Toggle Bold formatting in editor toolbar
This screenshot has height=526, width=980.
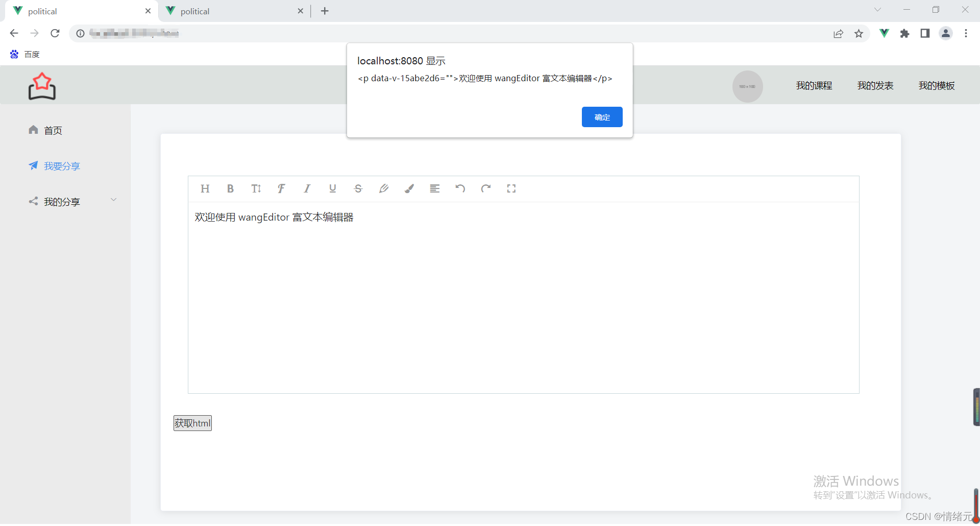coord(230,189)
